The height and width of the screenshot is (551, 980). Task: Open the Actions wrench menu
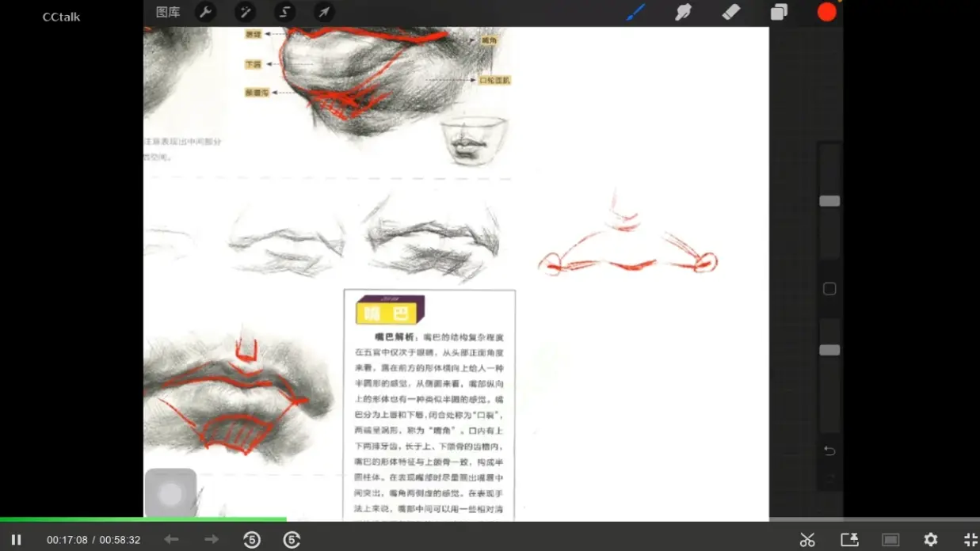click(x=205, y=12)
